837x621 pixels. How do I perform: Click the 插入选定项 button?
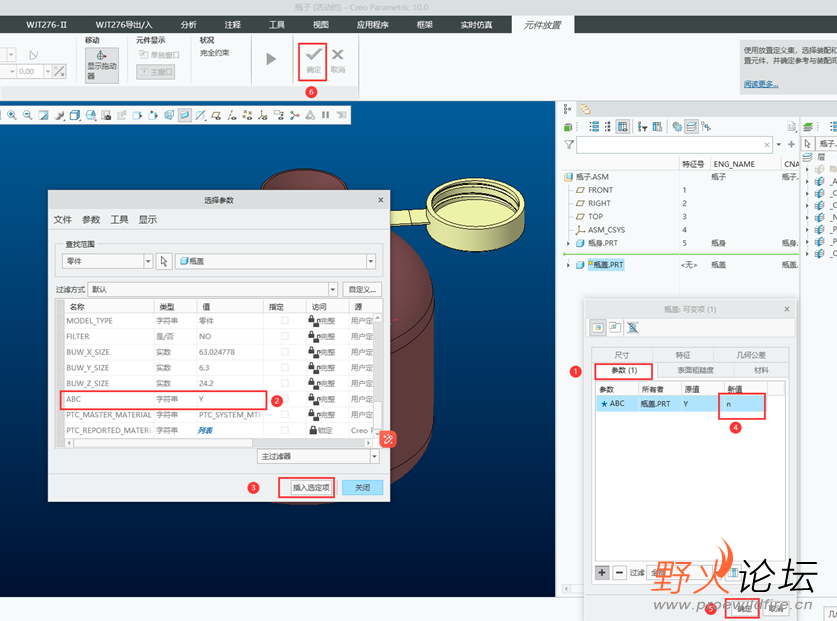pyautogui.click(x=312, y=488)
